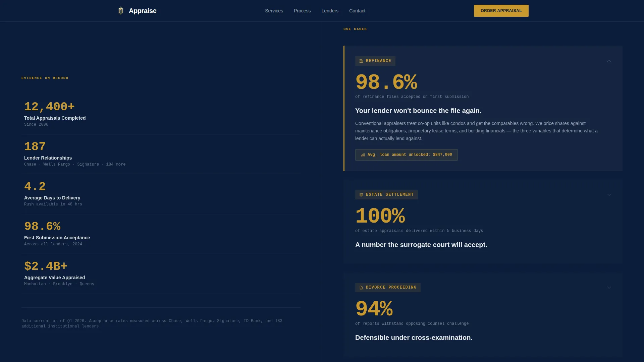Click the $2.4B+ aggregate value figure
644x362 pixels.
coord(46,266)
